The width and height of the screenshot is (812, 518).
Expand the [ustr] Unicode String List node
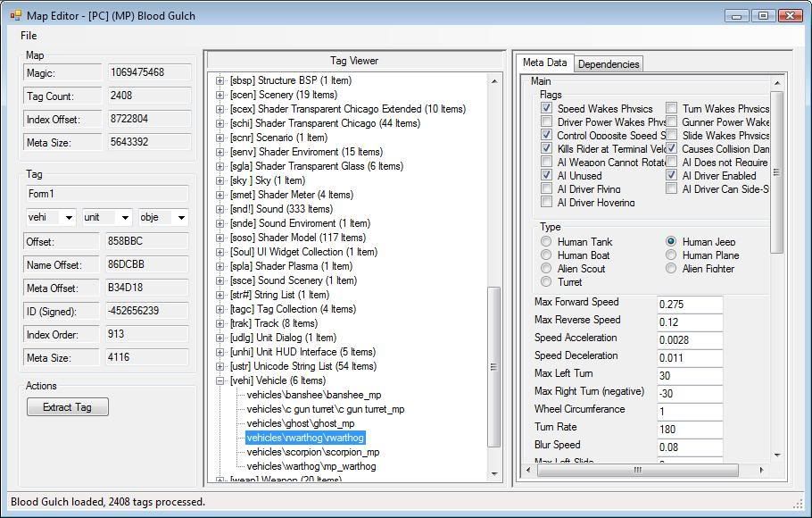[220, 366]
